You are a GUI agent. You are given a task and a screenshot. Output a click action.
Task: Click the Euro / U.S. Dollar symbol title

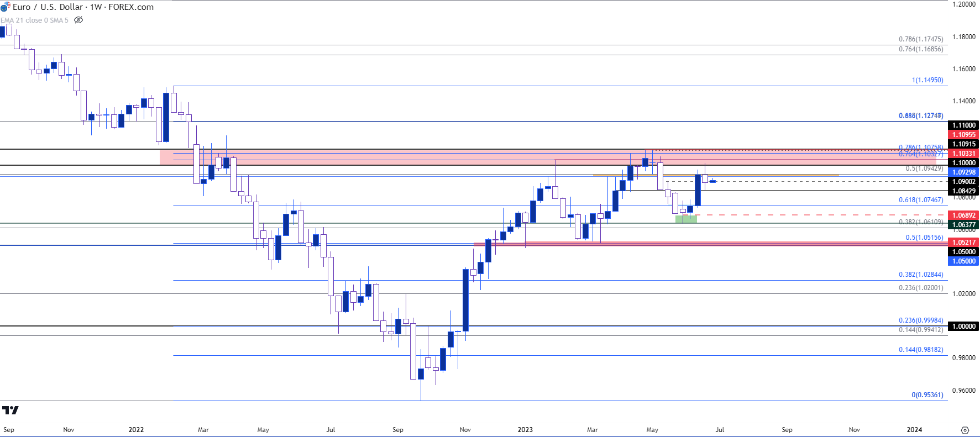83,7
